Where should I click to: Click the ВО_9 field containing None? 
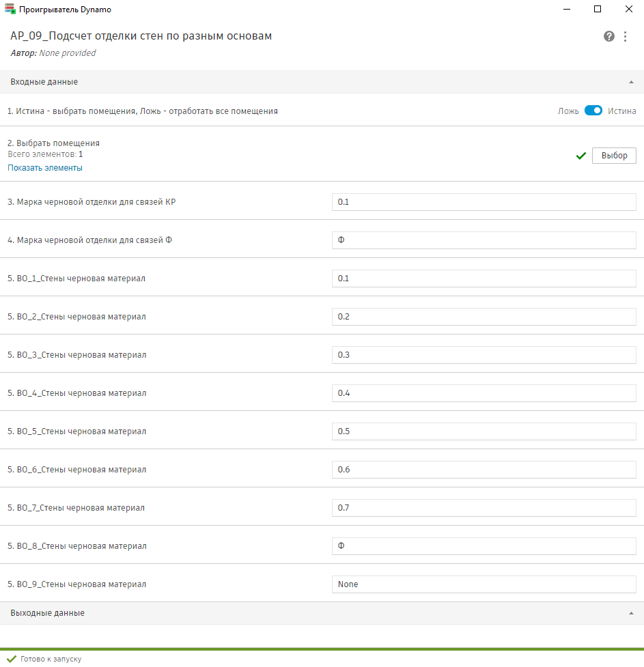(484, 584)
